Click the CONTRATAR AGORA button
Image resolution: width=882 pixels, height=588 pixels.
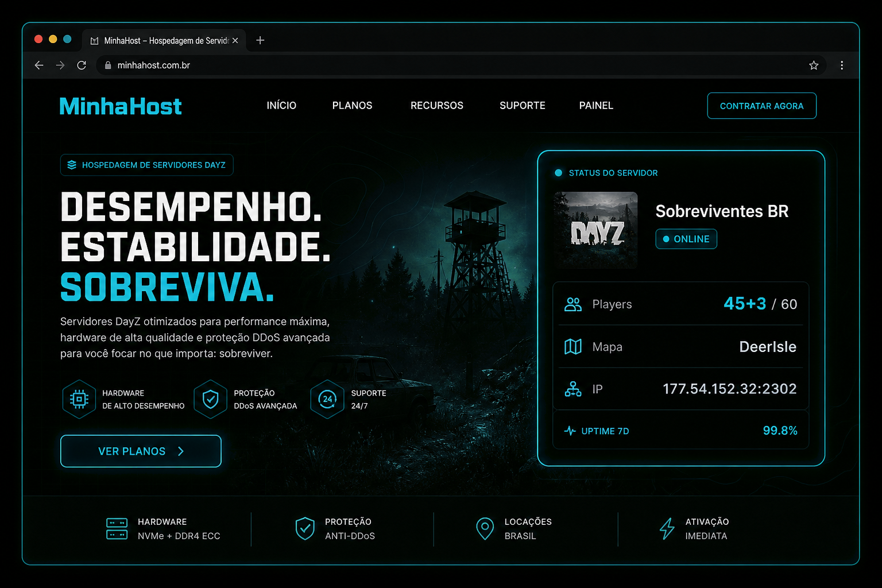(762, 106)
